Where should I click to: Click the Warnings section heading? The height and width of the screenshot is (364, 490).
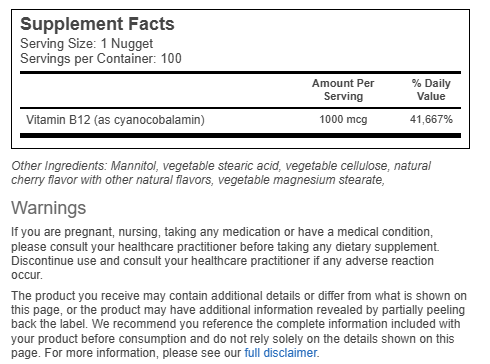click(x=49, y=208)
